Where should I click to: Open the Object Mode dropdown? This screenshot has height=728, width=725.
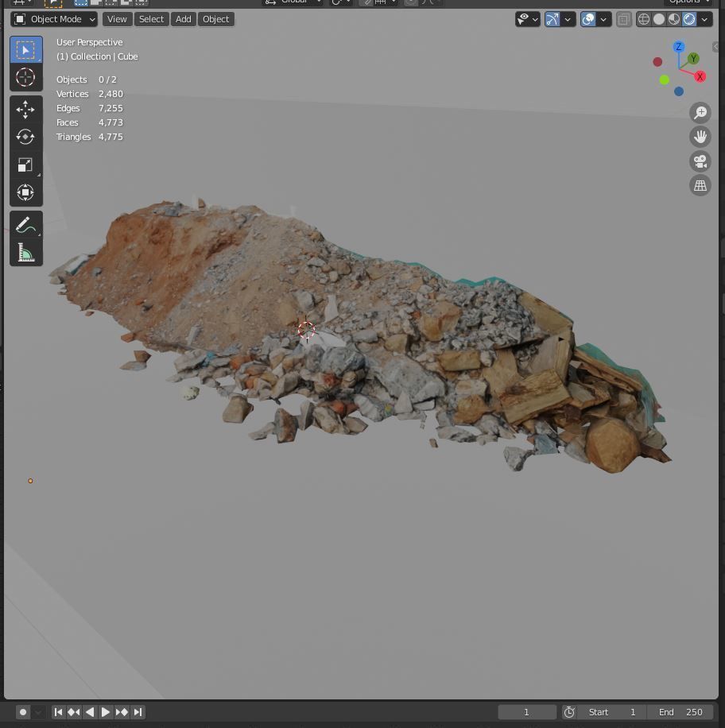tap(54, 19)
